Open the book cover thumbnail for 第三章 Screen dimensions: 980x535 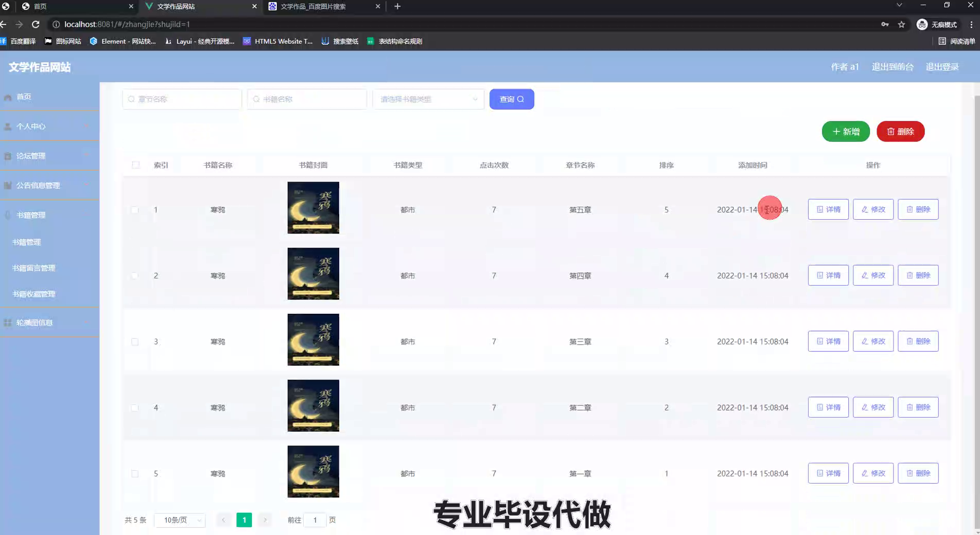[313, 340]
